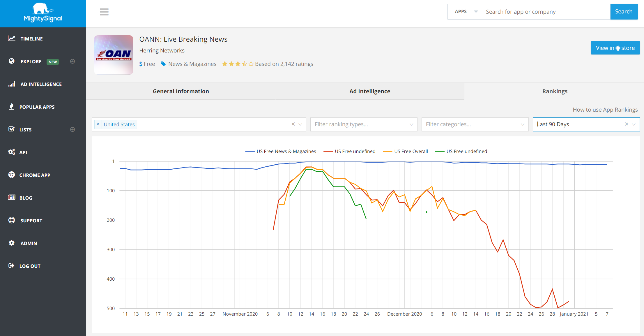
Task: Click the isolated green data point on chart
Action: (427, 212)
